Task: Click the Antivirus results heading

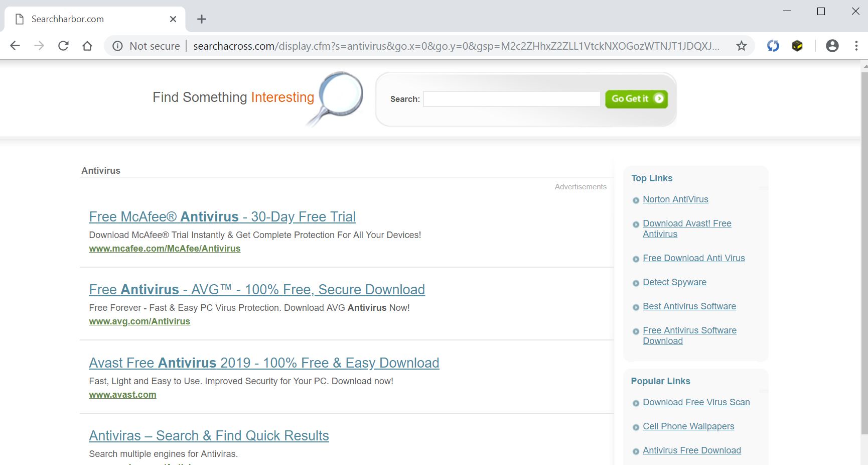Action: 101,171
